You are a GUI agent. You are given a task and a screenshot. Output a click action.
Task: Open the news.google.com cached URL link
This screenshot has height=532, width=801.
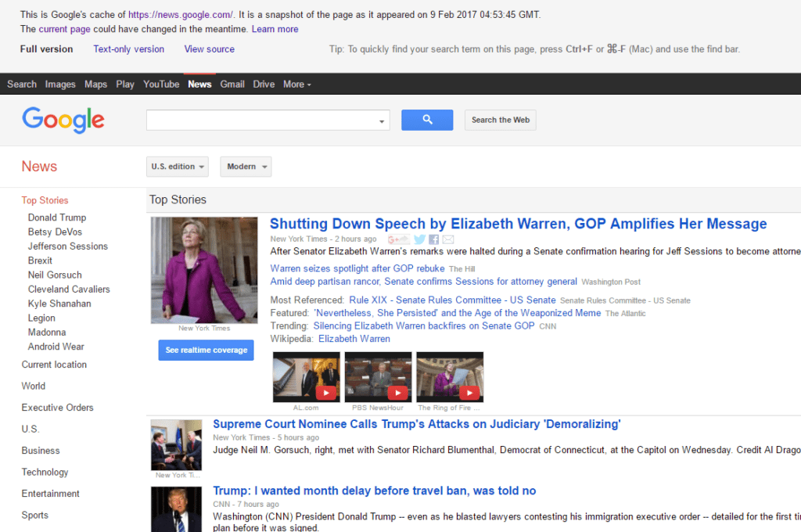click(181, 15)
